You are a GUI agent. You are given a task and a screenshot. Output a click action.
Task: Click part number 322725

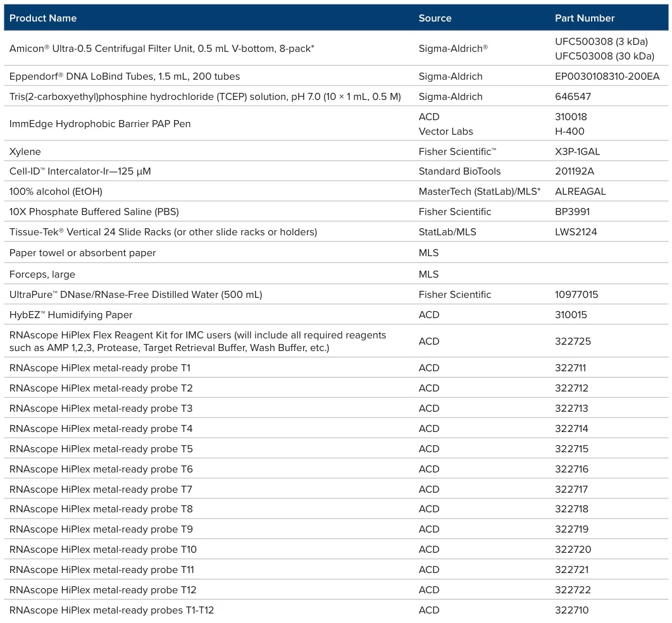pos(573,341)
